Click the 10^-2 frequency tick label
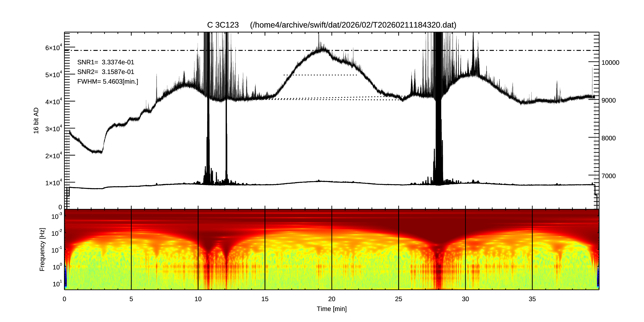 point(57,233)
